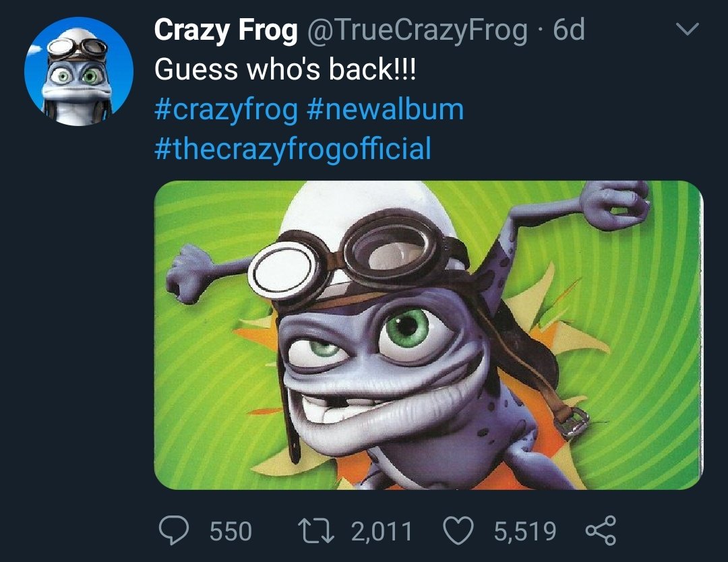
Task: View the 550 replies count
Action: click(231, 531)
